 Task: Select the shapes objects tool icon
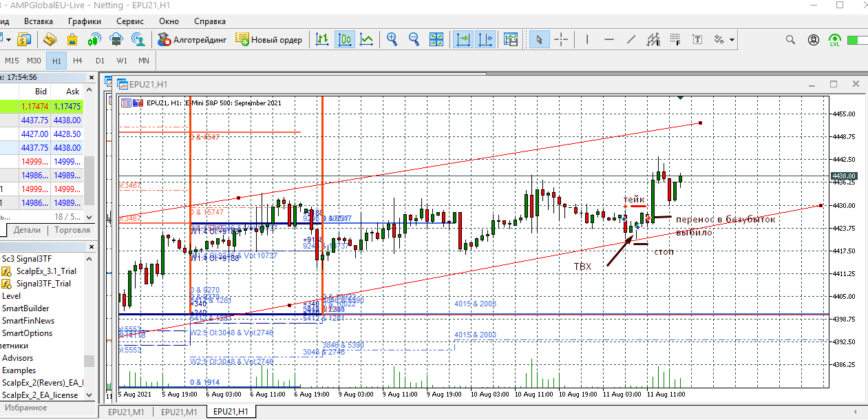point(719,39)
